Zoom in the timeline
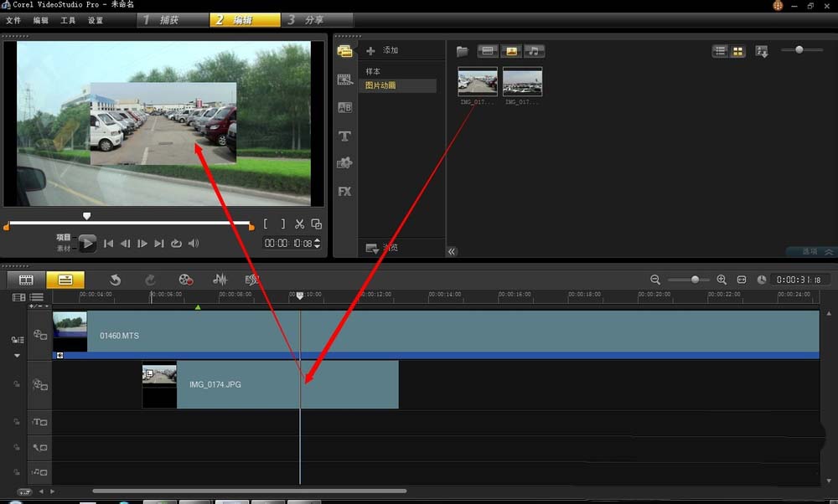Screen dimensions: 838x504 (722, 280)
